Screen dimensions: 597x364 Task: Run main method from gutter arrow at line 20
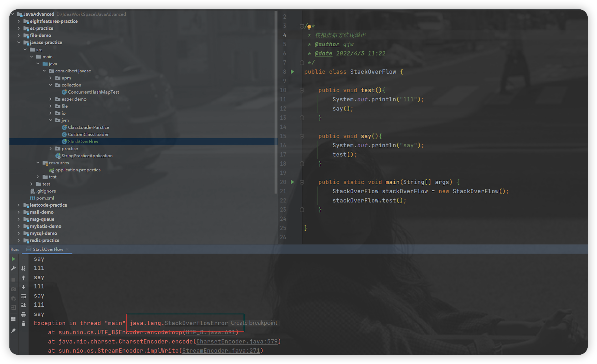point(292,182)
